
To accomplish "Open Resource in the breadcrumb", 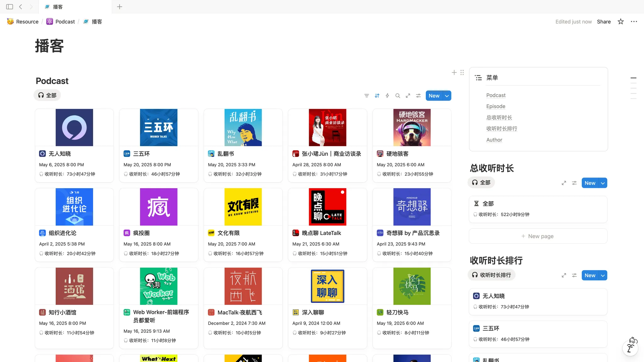I will [27, 22].
